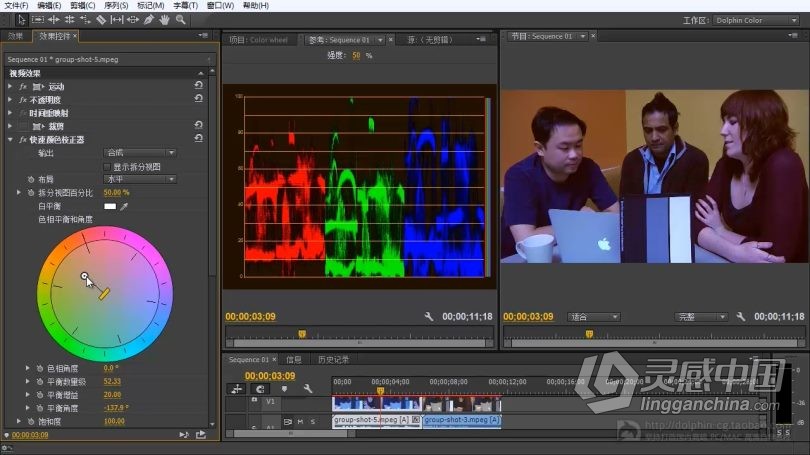Viewport: 810px width, 455px height.
Task: Select the Ripple Edit tool
Action: (x=54, y=20)
